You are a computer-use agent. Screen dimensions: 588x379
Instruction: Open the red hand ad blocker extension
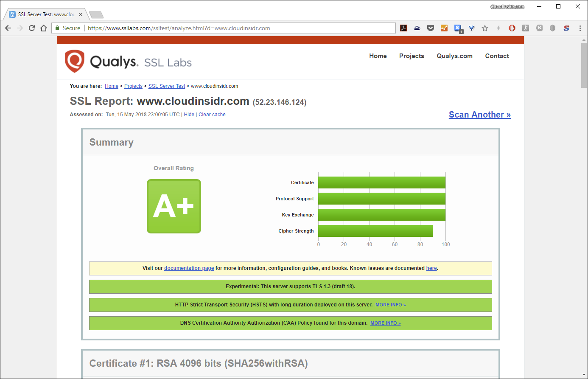512,28
